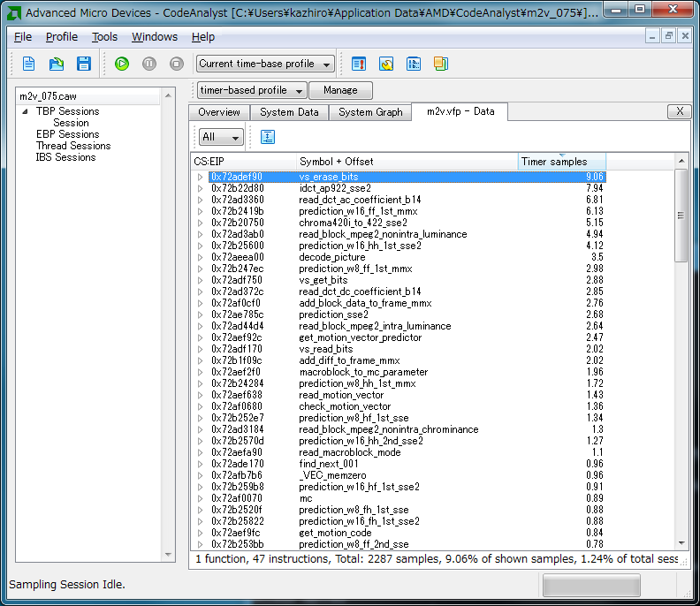The height and width of the screenshot is (606, 700).
Task: Click the expand-all icon beside the All dropdown
Action: [x=268, y=137]
